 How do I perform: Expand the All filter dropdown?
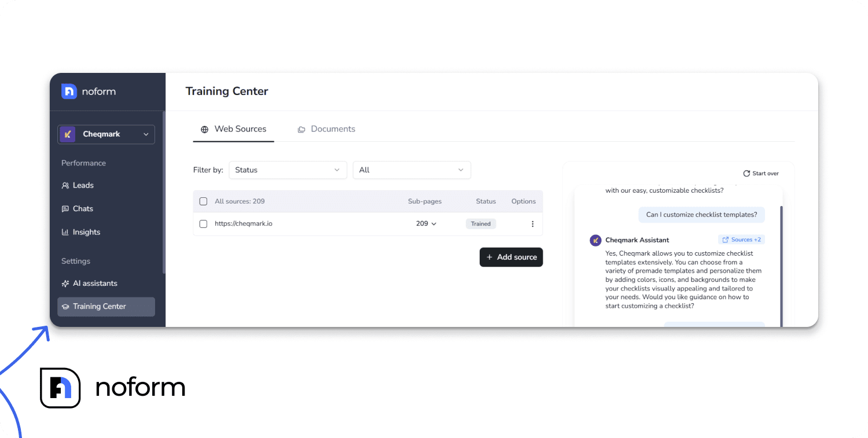click(x=411, y=170)
